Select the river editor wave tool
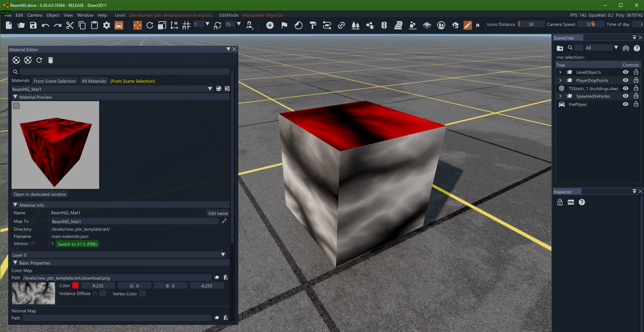 (x=398, y=25)
